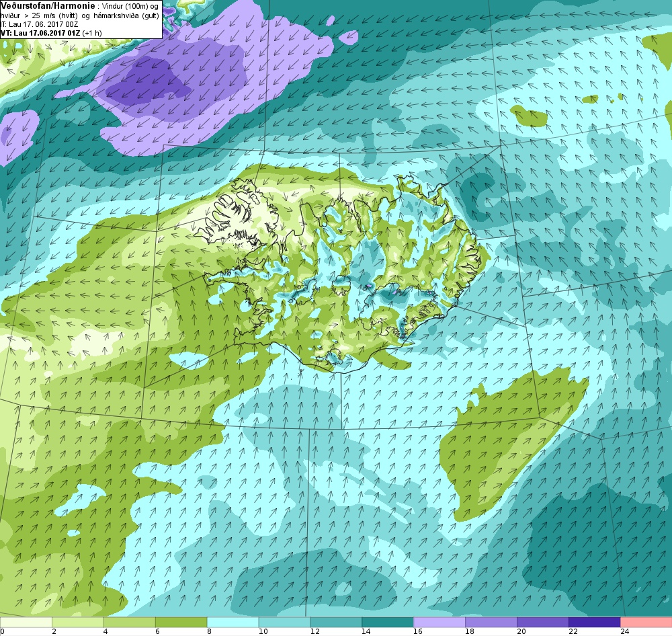
Task: Click the 6–8 m/s olive green legend swatch
Action: [181, 622]
